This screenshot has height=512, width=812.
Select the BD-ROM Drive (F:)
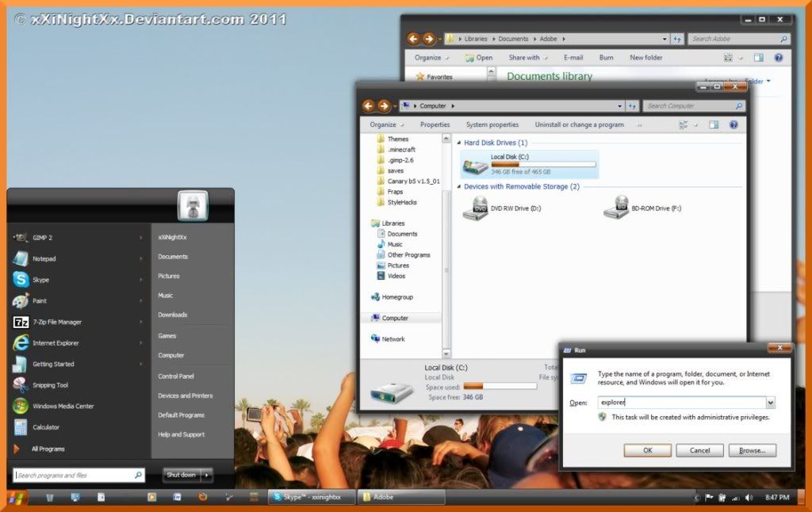pyautogui.click(x=642, y=208)
